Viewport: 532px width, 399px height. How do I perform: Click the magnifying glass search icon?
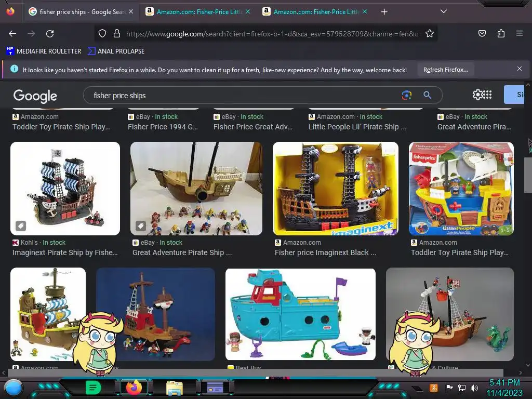427,96
